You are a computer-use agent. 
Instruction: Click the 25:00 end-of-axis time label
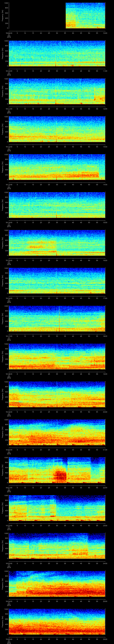pyautogui.click(x=105, y=601)
